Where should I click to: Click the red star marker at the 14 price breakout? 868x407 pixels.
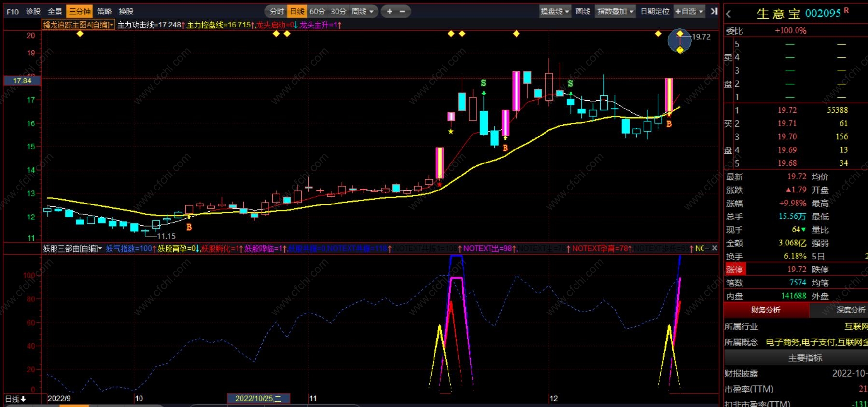tap(439, 184)
